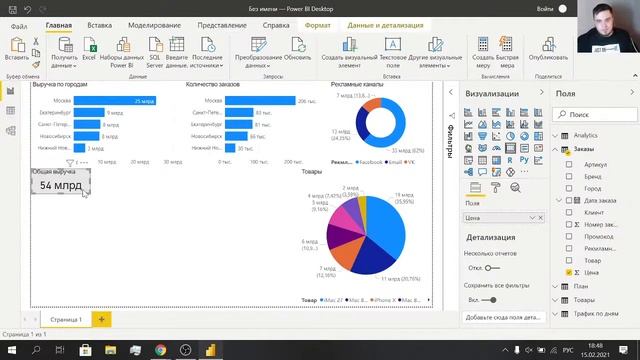Image resolution: width=640 pixels, height=360 pixels.
Task: Open the Файл menu tab
Action: click(x=19, y=26)
